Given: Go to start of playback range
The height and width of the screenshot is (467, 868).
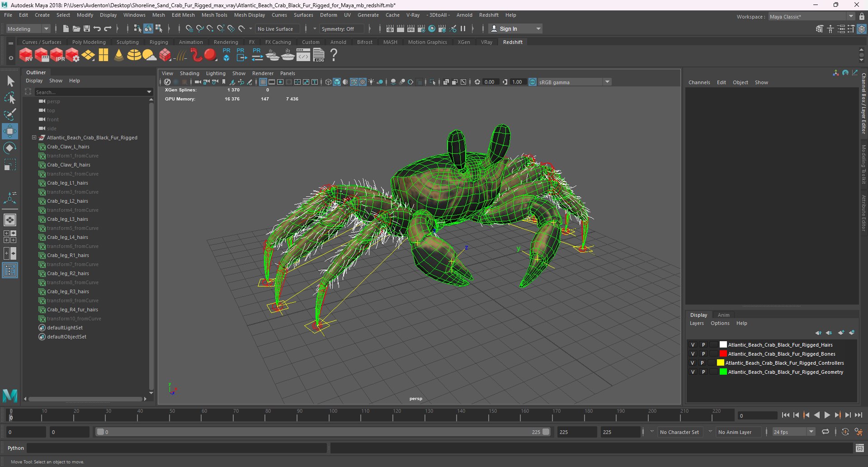Looking at the screenshot, I should tap(786, 415).
